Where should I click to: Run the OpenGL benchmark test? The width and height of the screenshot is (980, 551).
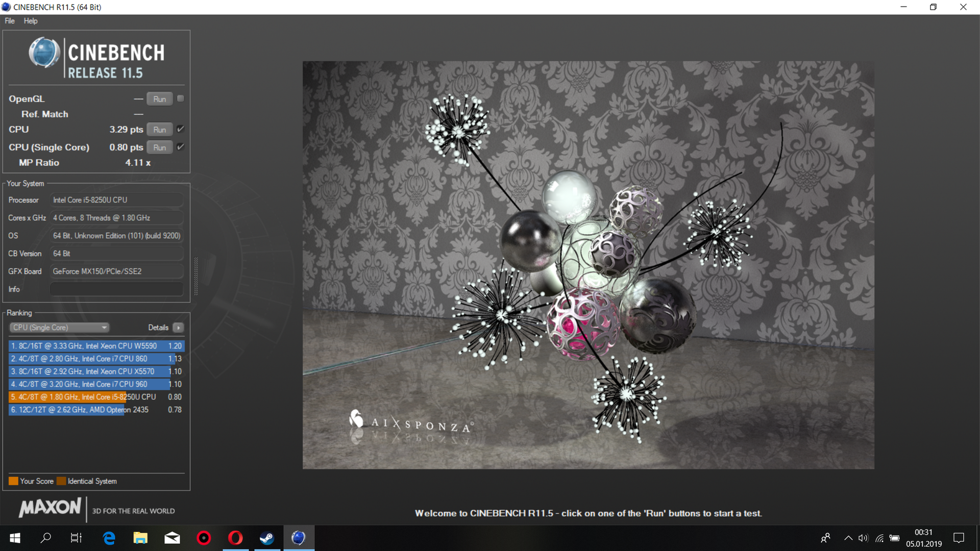click(160, 99)
